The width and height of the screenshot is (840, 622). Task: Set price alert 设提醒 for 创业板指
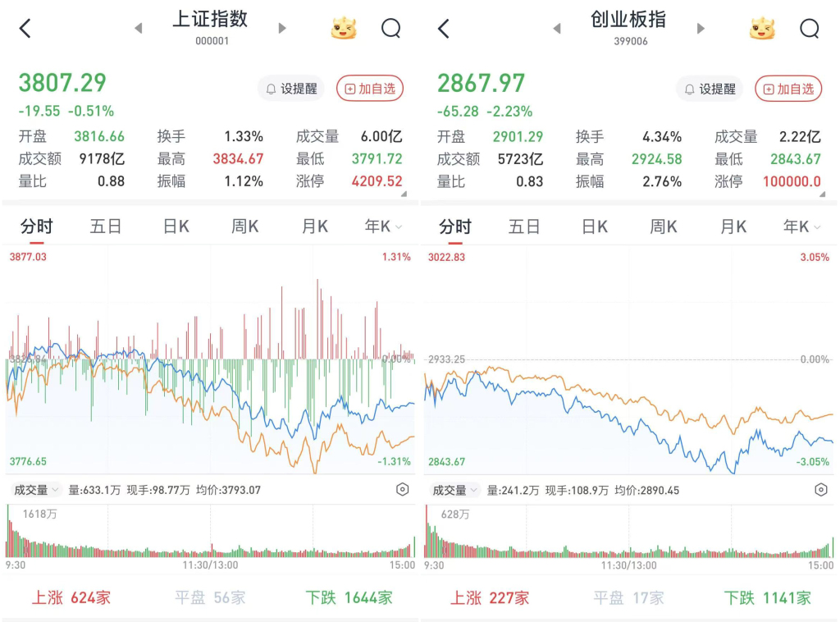coord(710,89)
